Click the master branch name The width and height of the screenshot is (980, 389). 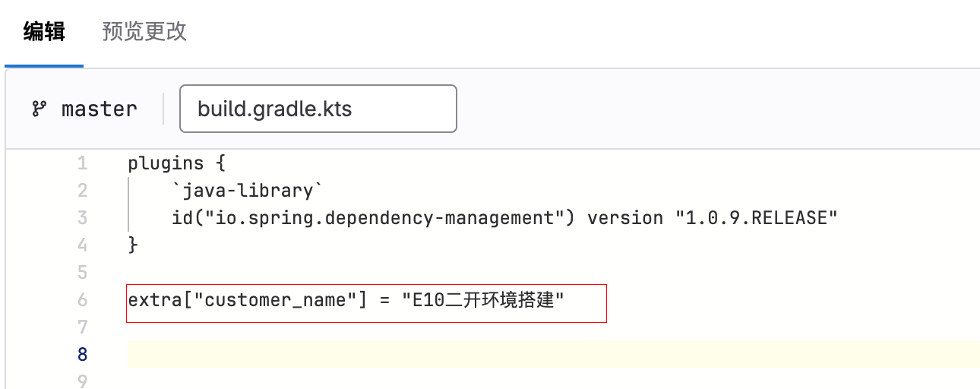(x=100, y=109)
